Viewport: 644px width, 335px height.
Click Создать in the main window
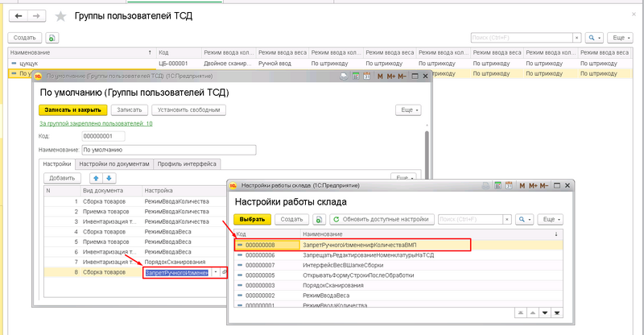coord(25,38)
